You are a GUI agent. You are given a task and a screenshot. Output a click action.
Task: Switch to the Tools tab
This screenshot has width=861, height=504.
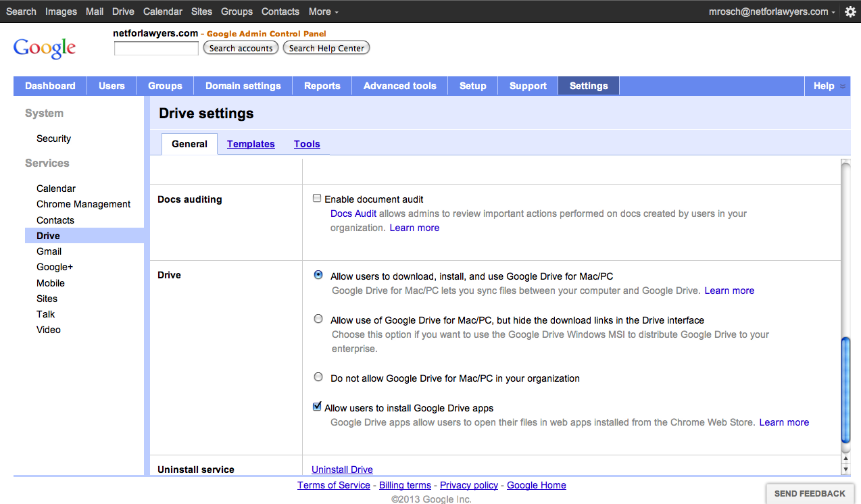pos(307,144)
